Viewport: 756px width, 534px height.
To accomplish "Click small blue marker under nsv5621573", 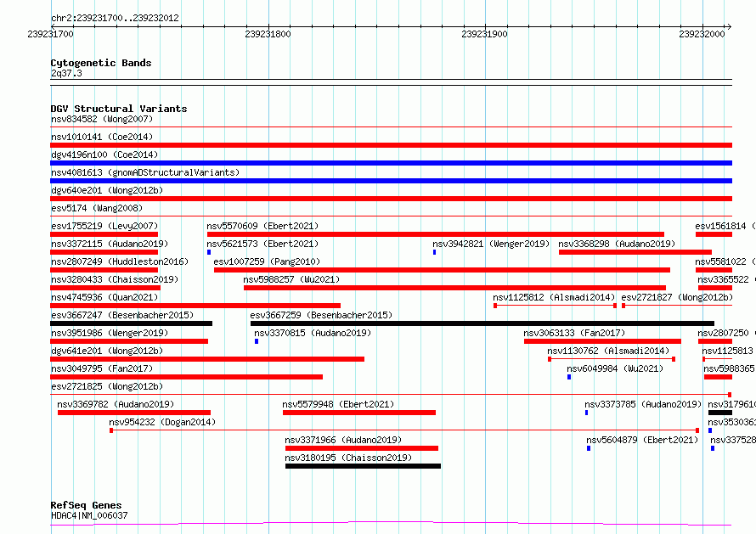I will 209,252.
